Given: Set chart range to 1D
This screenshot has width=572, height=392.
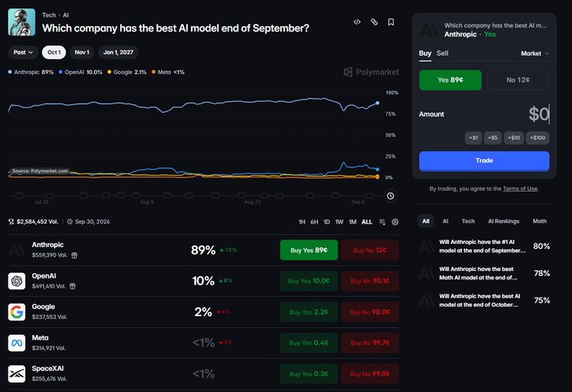Looking at the screenshot, I should pos(326,222).
